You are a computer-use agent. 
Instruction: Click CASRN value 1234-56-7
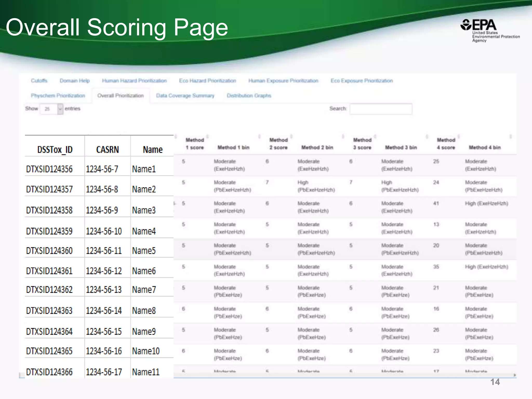(x=102, y=169)
